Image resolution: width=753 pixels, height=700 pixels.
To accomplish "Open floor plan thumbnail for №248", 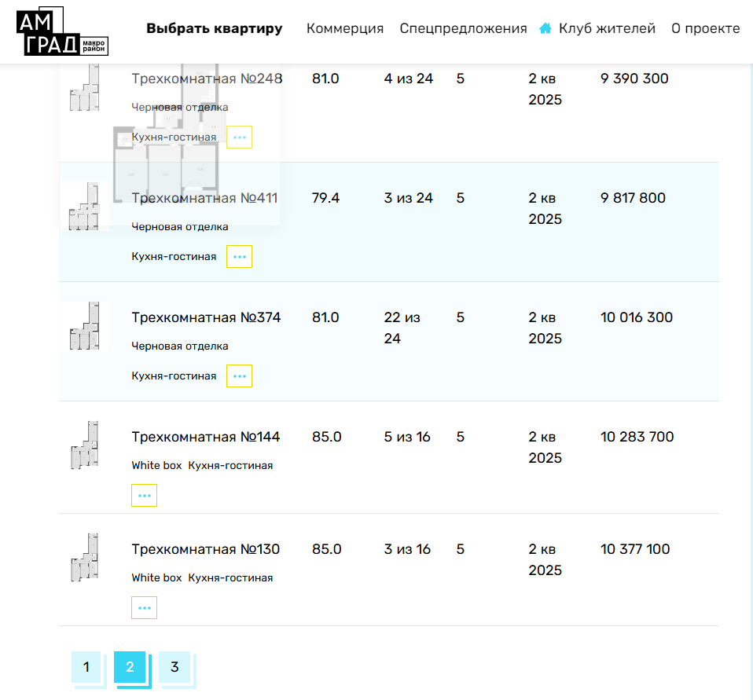I will [85, 87].
